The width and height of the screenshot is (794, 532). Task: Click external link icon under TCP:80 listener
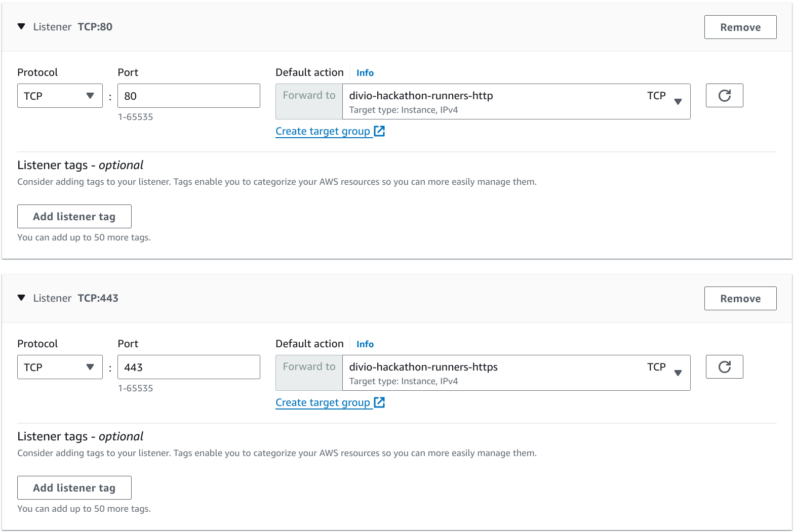pyautogui.click(x=379, y=131)
